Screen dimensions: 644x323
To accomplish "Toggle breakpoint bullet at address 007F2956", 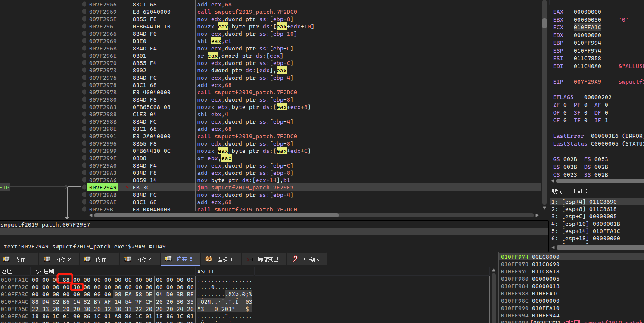I will click(x=84, y=5).
